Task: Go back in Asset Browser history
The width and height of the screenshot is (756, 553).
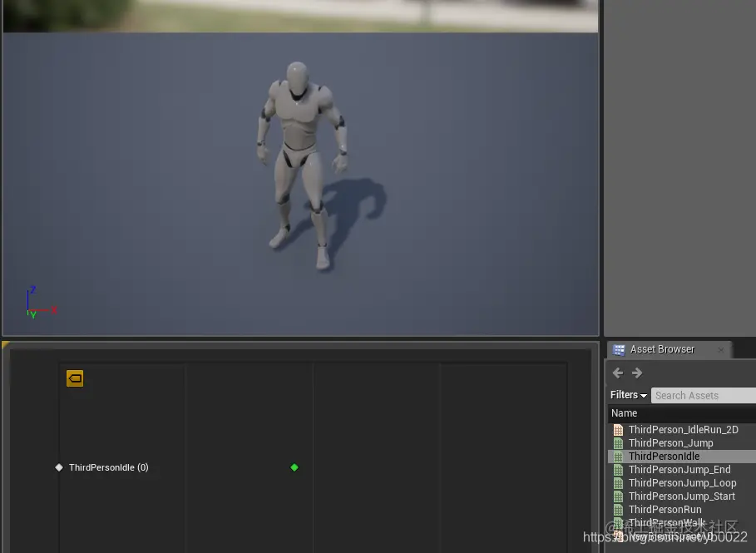Action: 618,373
